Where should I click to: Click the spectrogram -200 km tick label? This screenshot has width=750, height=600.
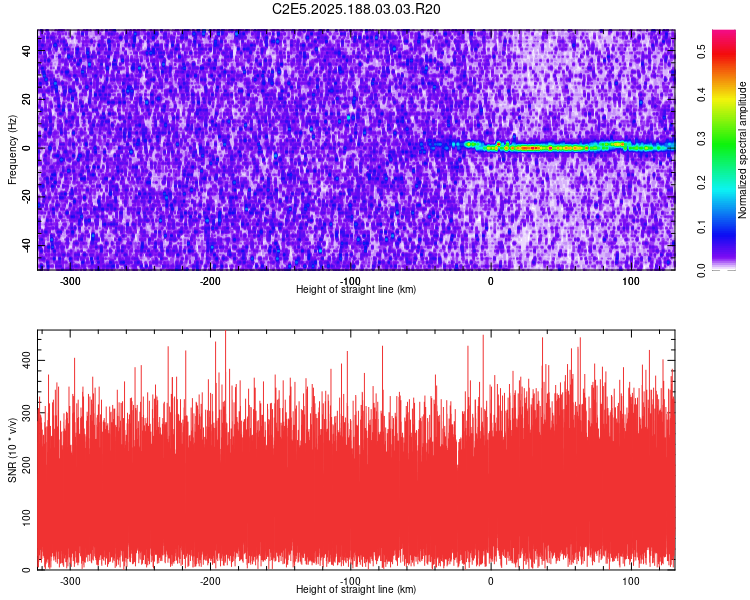(210, 281)
